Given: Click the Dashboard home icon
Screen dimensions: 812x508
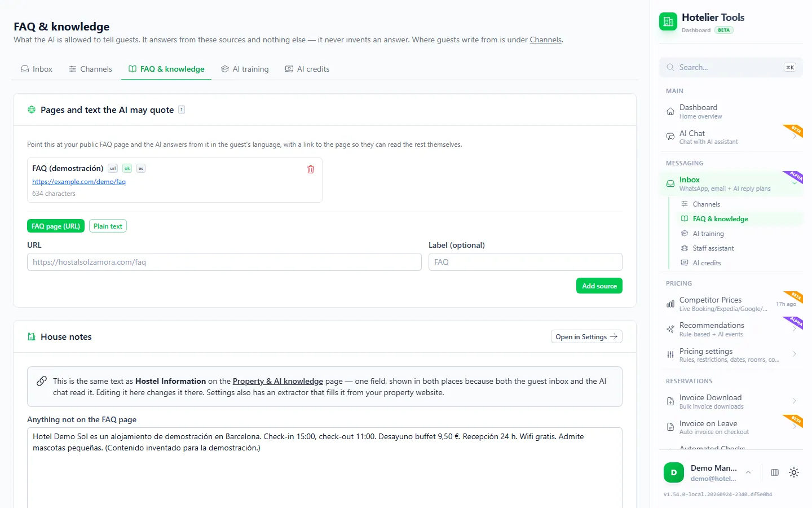Looking at the screenshot, I should point(670,111).
